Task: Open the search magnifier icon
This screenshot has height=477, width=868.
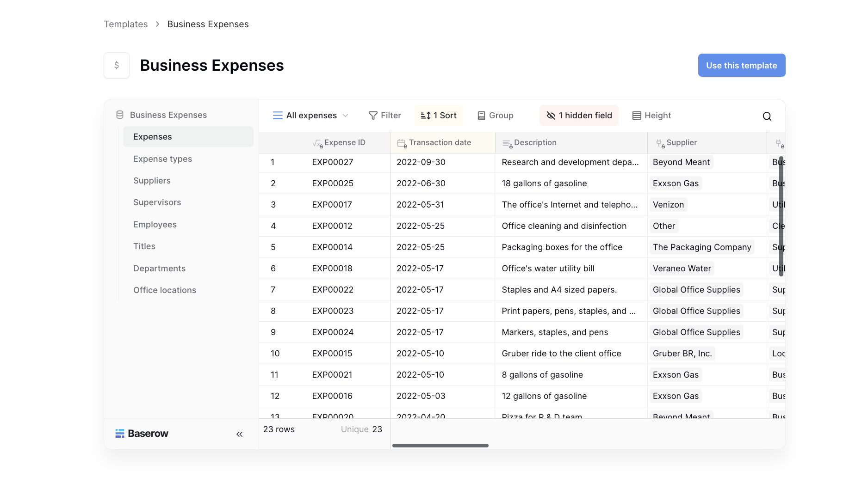Action: tap(767, 116)
